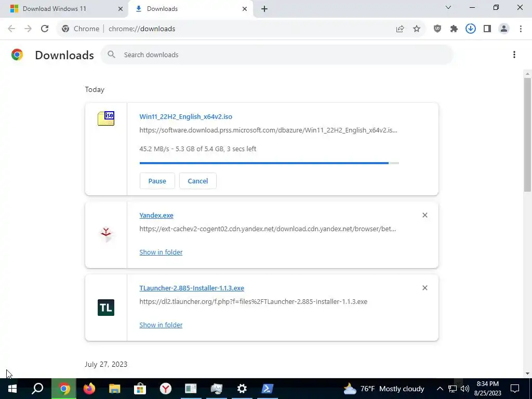Open PowerShell from the taskbar
Screen dimensions: 532x399
(x=267, y=389)
